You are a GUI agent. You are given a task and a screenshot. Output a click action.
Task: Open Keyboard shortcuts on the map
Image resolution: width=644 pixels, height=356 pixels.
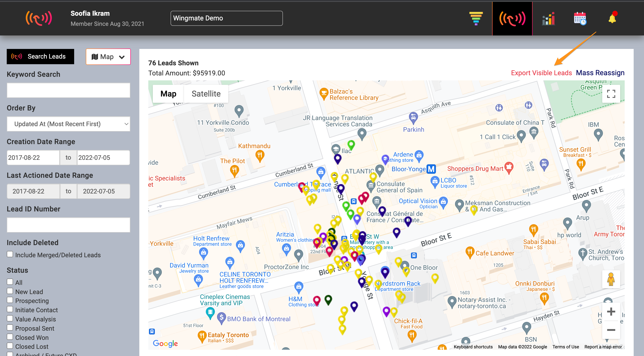pyautogui.click(x=473, y=347)
